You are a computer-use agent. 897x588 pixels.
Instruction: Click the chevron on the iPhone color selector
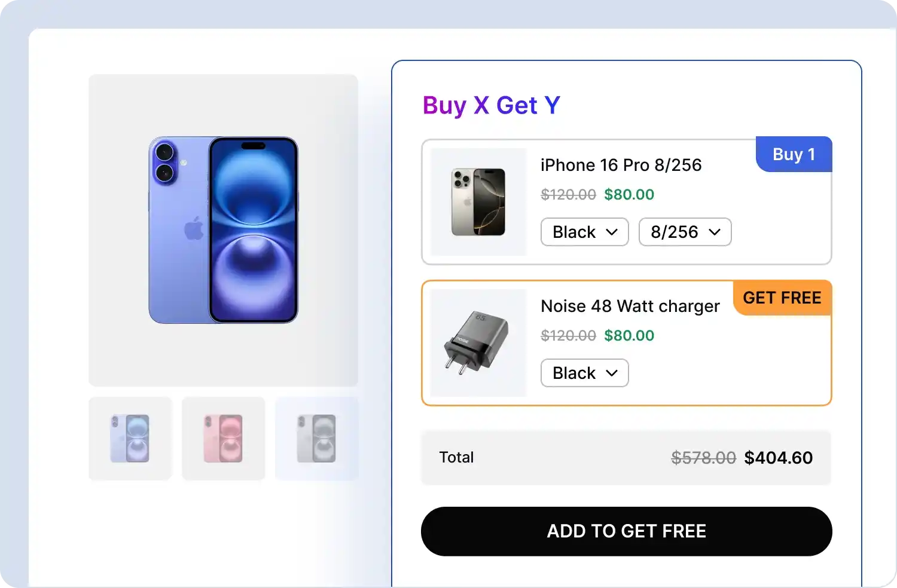click(612, 232)
